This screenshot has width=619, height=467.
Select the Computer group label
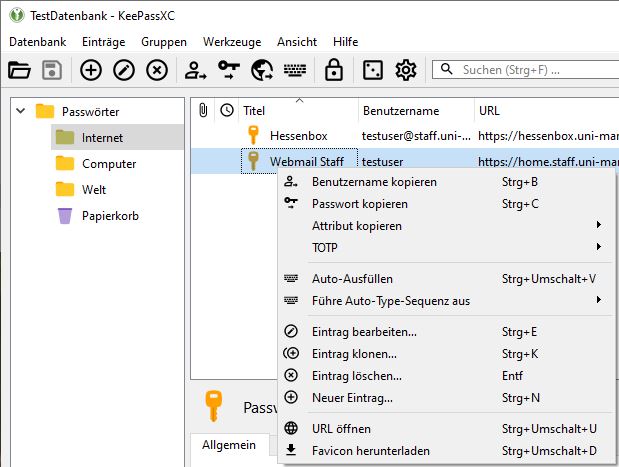click(x=109, y=164)
